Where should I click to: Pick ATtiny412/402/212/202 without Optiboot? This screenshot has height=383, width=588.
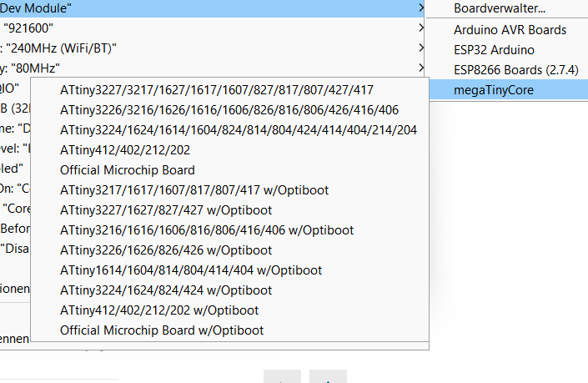229,150
